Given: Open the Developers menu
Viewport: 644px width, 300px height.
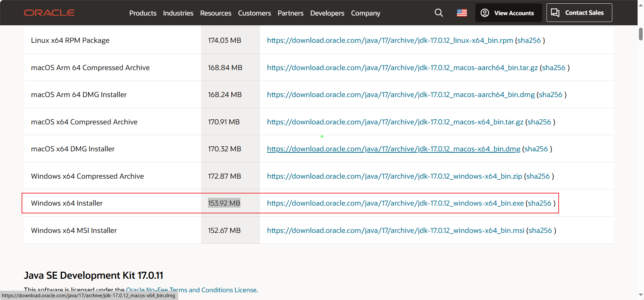Looking at the screenshot, I should pos(327,13).
